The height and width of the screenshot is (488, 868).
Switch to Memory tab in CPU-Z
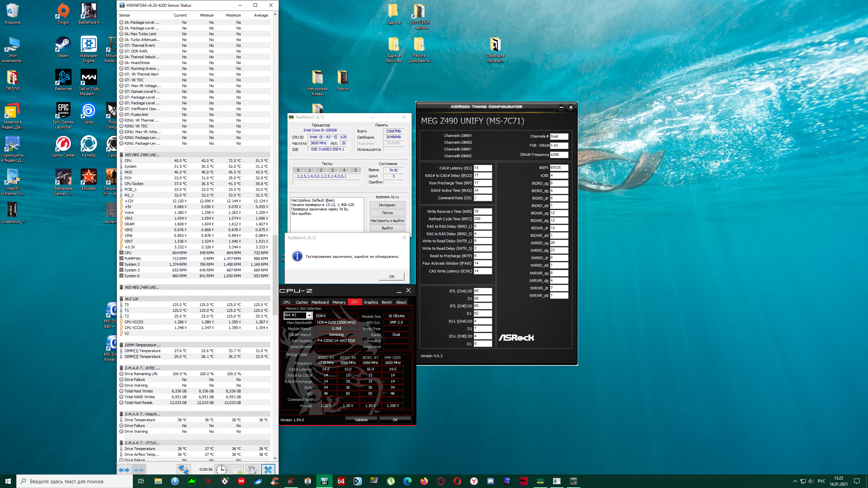coord(339,302)
